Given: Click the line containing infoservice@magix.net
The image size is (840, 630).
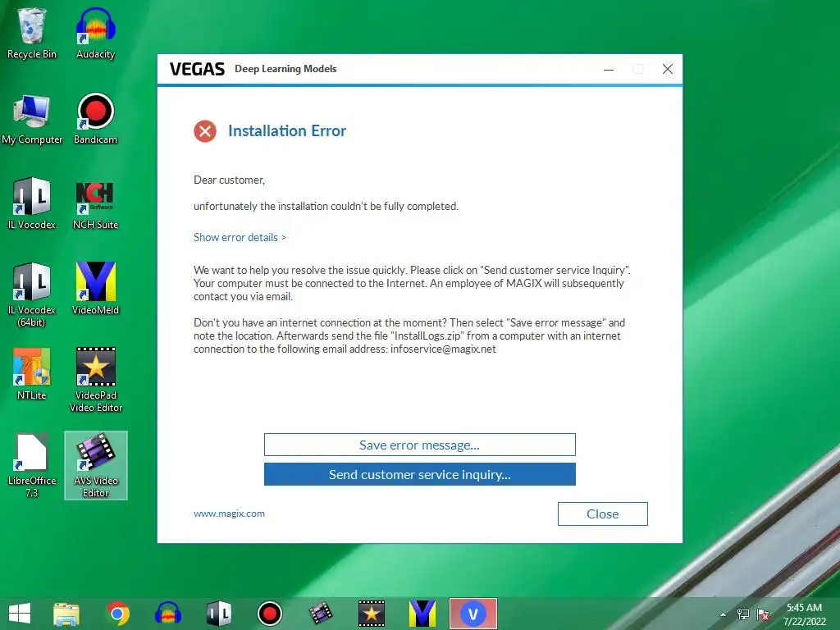Looking at the screenshot, I should pyautogui.click(x=345, y=349).
